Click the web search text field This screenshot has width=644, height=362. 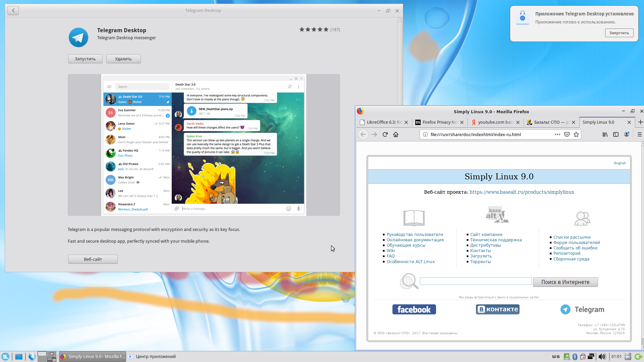[475, 281]
